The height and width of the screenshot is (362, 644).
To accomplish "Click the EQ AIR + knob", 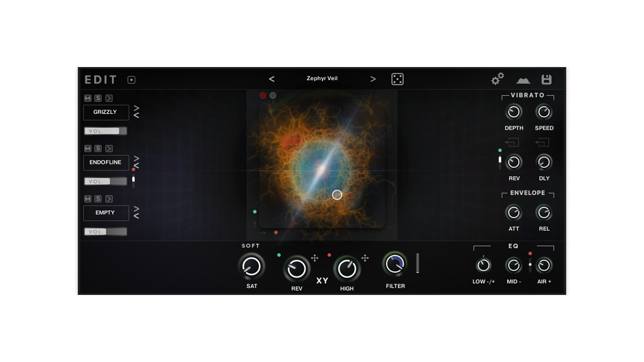I will 544,265.
